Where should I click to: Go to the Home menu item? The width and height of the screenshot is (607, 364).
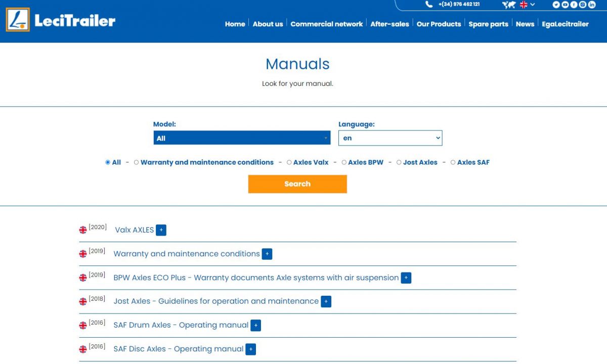tap(235, 24)
